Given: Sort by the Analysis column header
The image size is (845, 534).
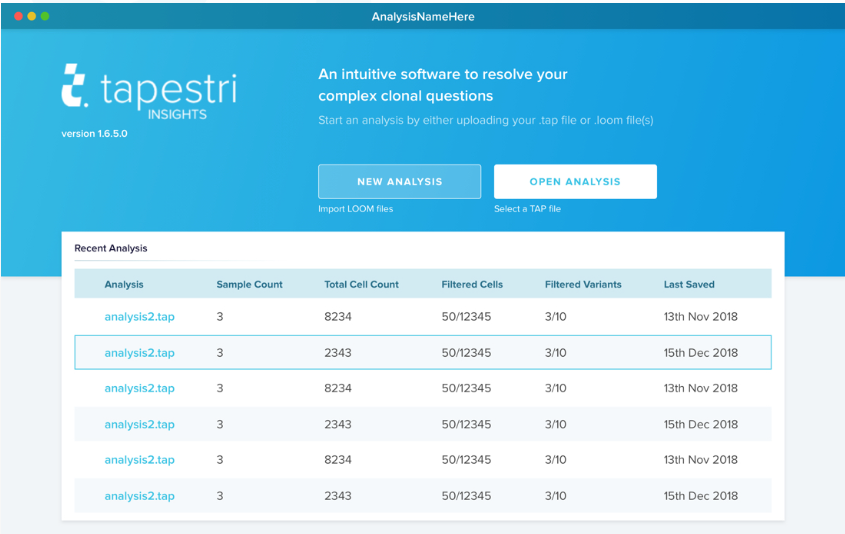Looking at the screenshot, I should (x=124, y=285).
